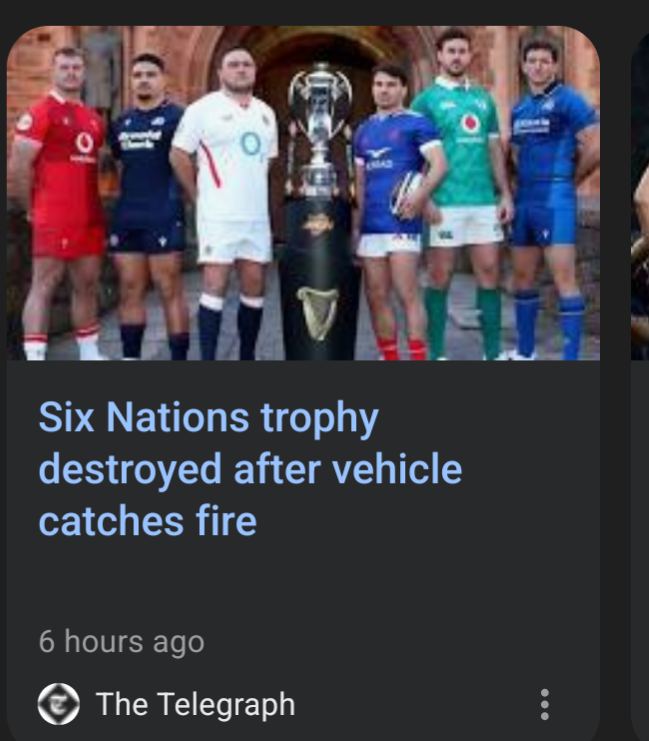
Task: Click the rugby ball held by player
Action: click(x=409, y=194)
